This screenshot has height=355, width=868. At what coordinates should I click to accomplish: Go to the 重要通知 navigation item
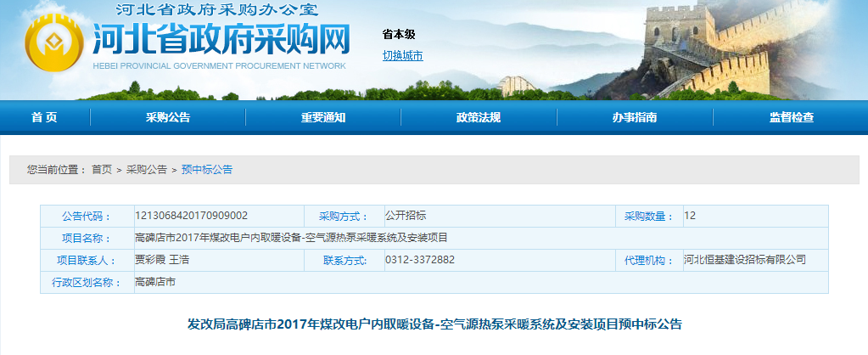point(323,117)
